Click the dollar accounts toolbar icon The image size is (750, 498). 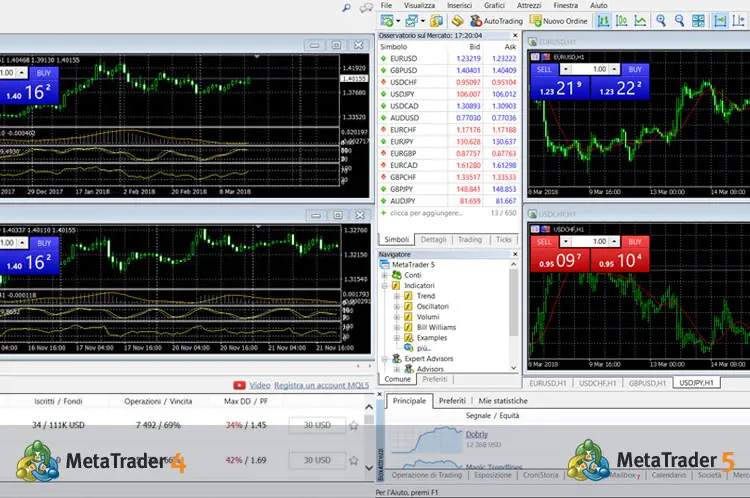(436, 21)
